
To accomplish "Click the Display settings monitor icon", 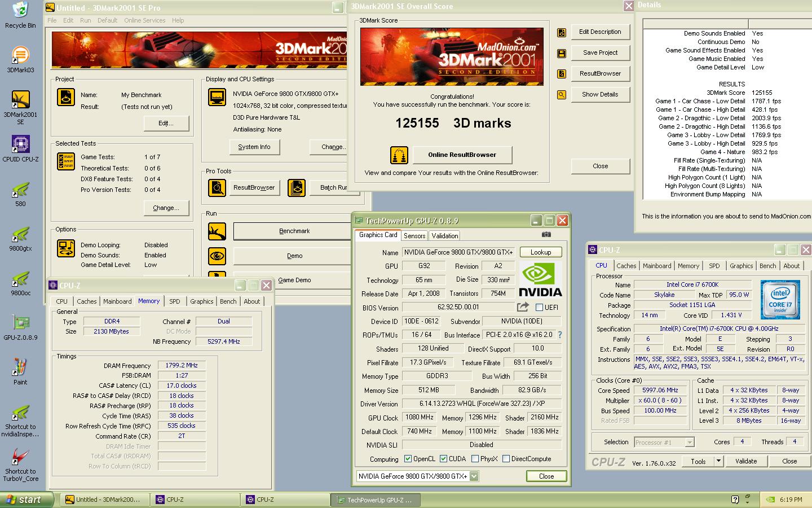I will (x=217, y=97).
